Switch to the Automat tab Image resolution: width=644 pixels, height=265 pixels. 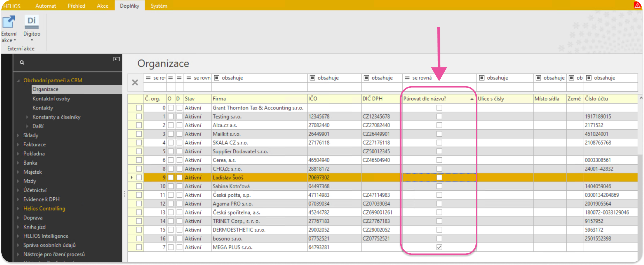tap(46, 6)
